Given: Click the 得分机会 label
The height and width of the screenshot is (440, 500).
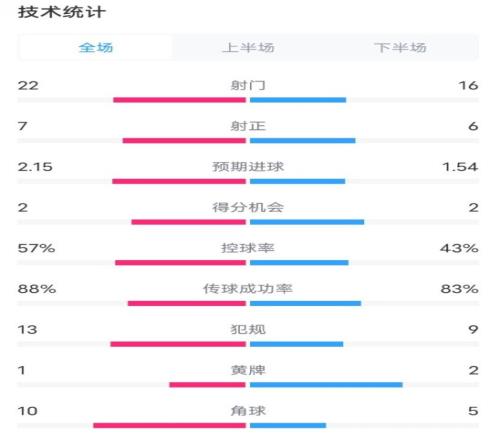Looking at the screenshot, I should coord(248,207).
